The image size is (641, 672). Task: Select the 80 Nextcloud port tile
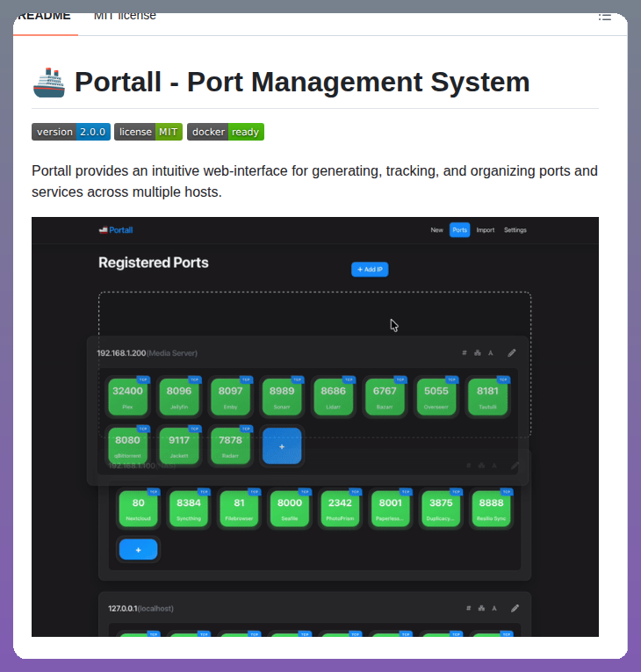[x=139, y=509]
